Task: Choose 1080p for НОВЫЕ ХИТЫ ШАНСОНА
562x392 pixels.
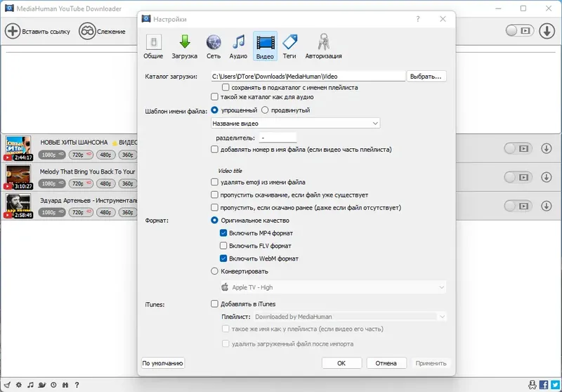Action: tap(52, 155)
